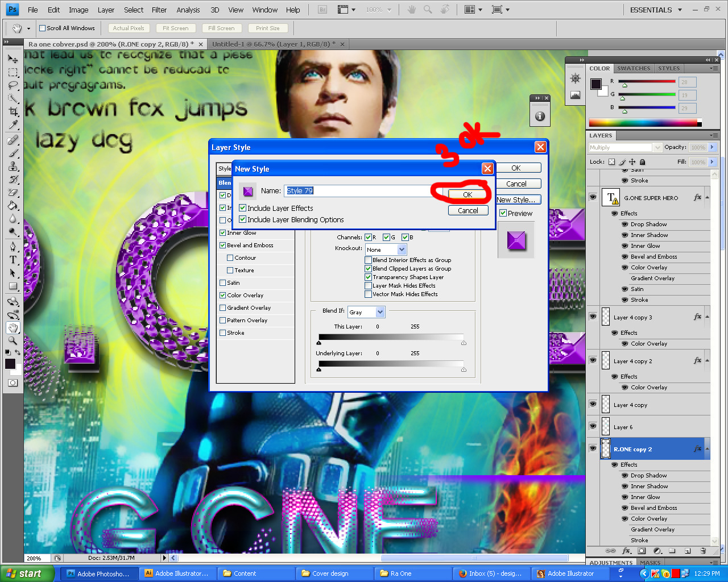
Task: Switch to the SWATCHES tab
Action: pyautogui.click(x=634, y=68)
